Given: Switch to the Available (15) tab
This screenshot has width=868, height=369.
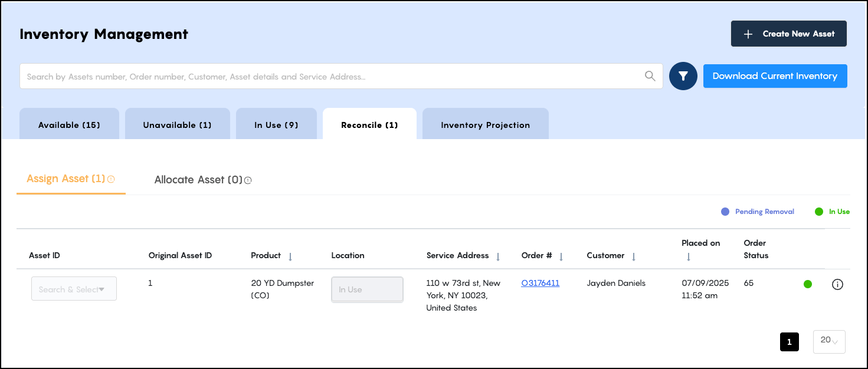Looking at the screenshot, I should click(x=69, y=124).
